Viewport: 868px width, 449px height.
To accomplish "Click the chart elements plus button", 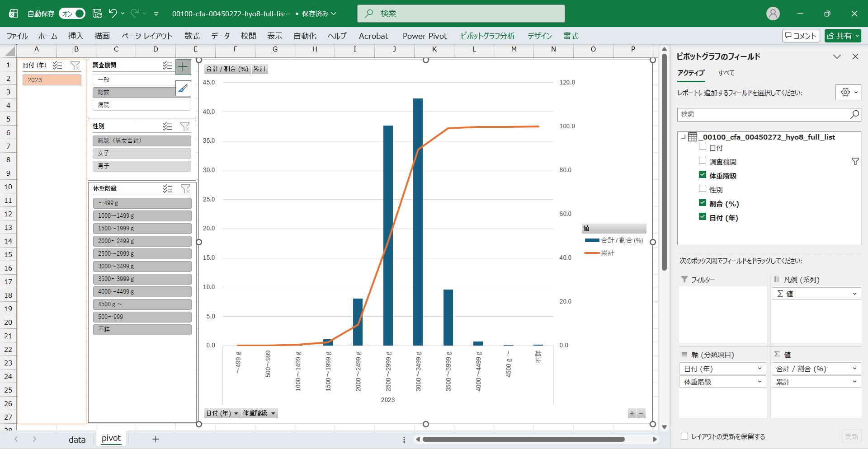I will coord(183,67).
